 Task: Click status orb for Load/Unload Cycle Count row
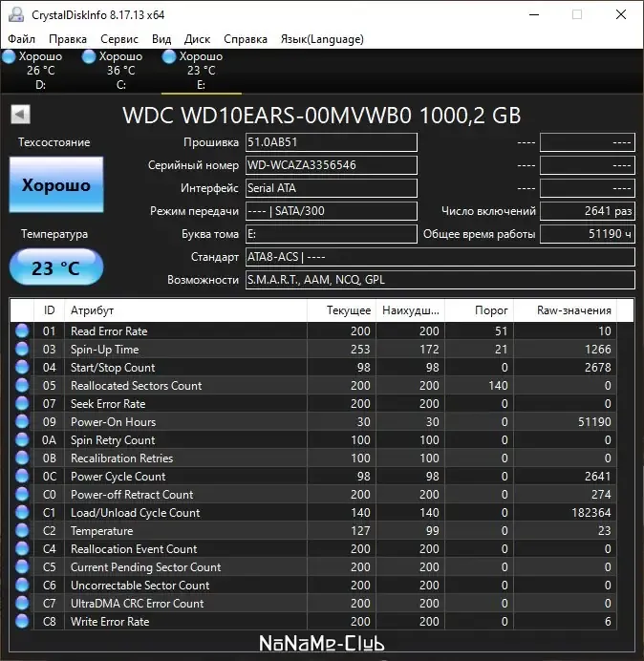pos(22,512)
